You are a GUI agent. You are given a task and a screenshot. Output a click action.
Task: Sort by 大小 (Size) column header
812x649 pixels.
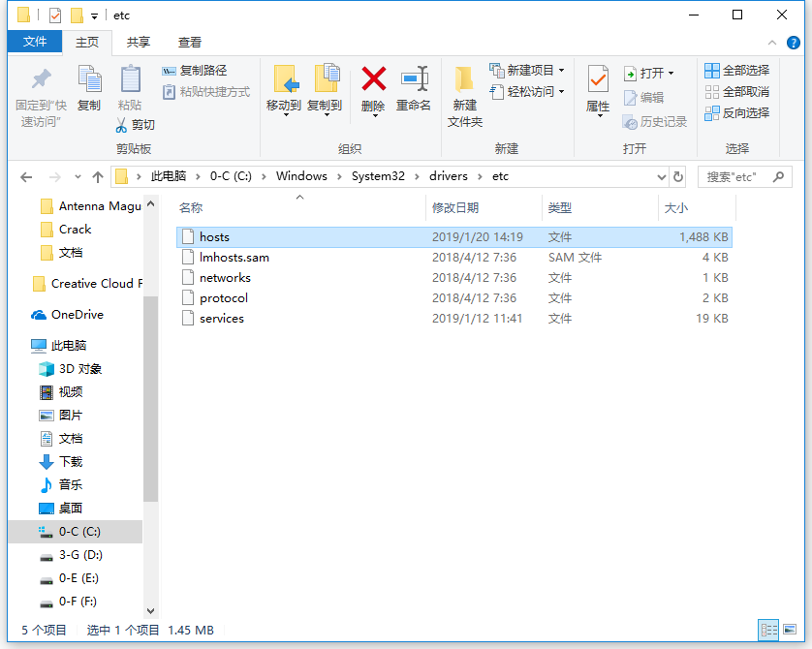tap(697, 207)
